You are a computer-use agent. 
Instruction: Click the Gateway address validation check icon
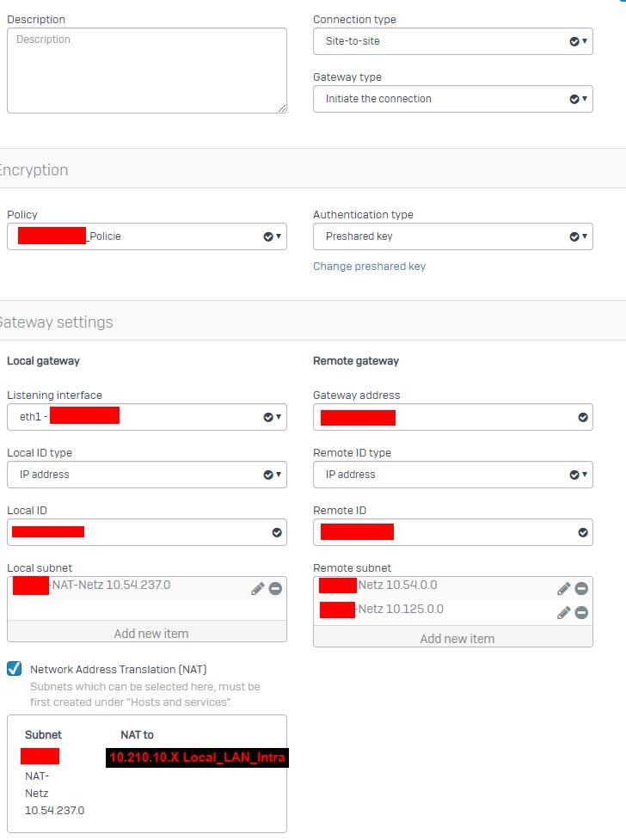tap(583, 418)
